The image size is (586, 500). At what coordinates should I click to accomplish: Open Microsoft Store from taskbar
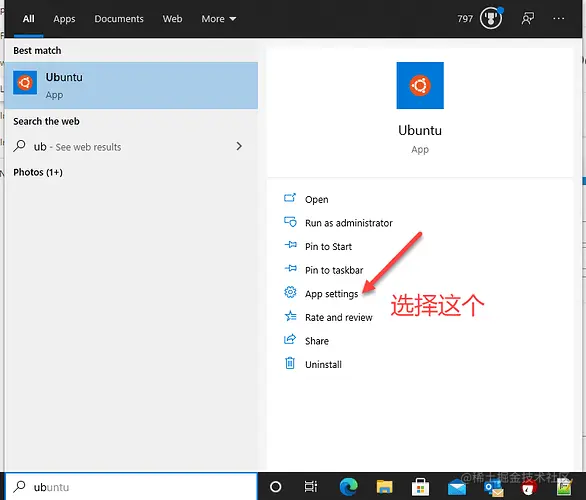tap(420, 487)
